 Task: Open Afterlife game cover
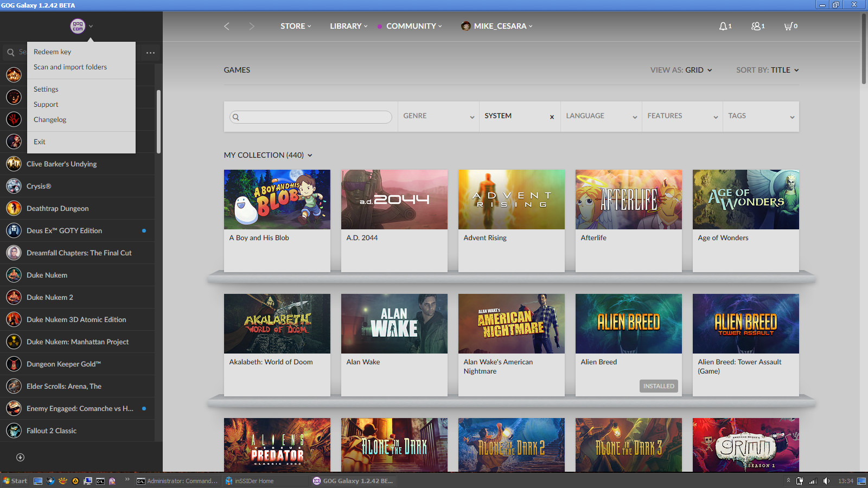629,200
